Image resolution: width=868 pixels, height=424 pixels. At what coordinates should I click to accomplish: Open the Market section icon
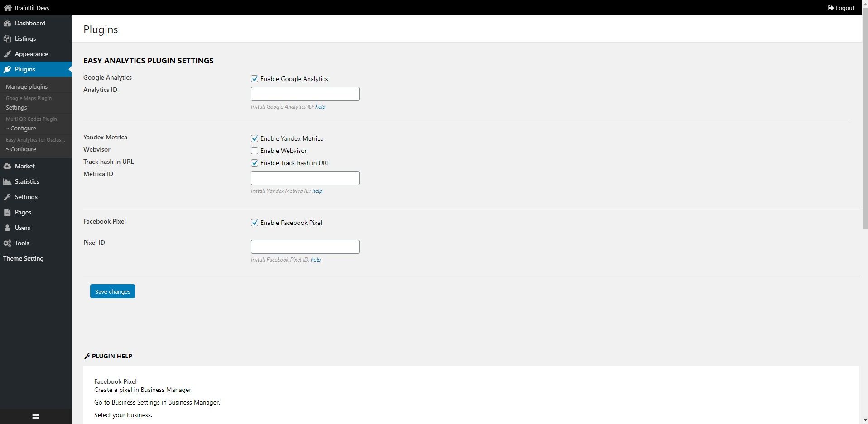[x=8, y=166]
